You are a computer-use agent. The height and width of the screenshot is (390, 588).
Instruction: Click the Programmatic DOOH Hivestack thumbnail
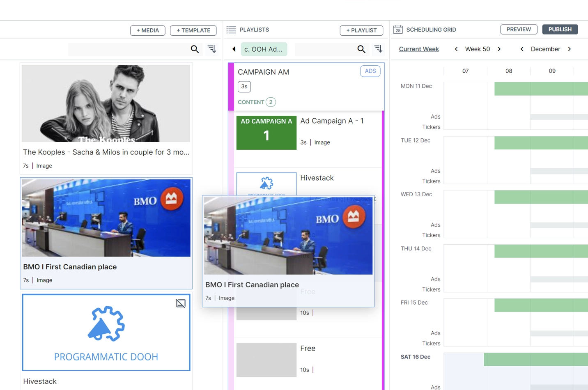pos(106,333)
